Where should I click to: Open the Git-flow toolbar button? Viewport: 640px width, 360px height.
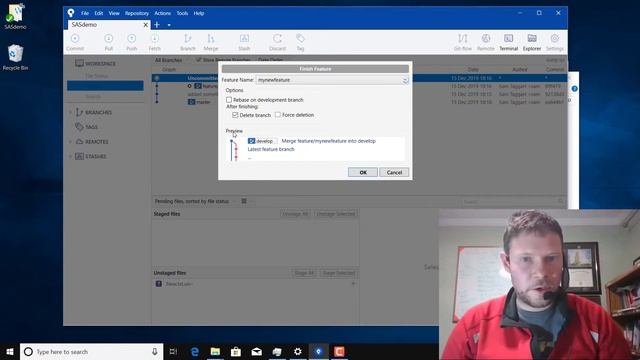tap(462, 42)
